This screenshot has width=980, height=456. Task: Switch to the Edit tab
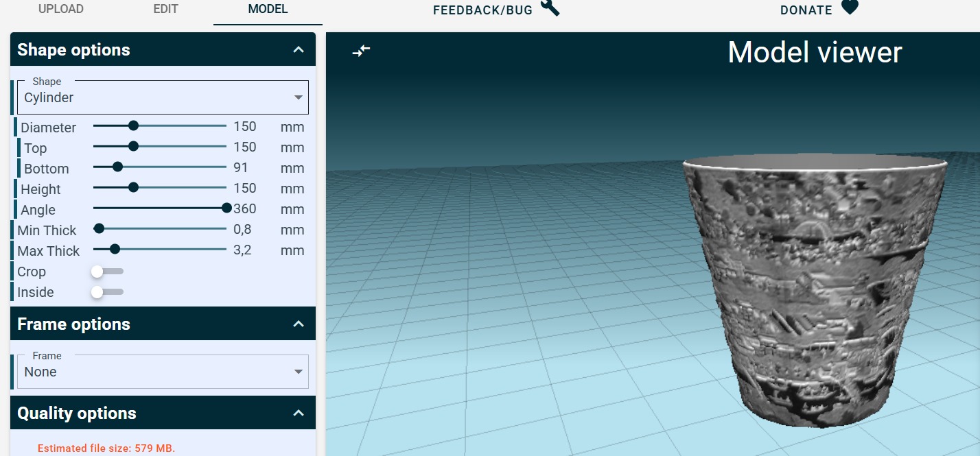(x=165, y=10)
